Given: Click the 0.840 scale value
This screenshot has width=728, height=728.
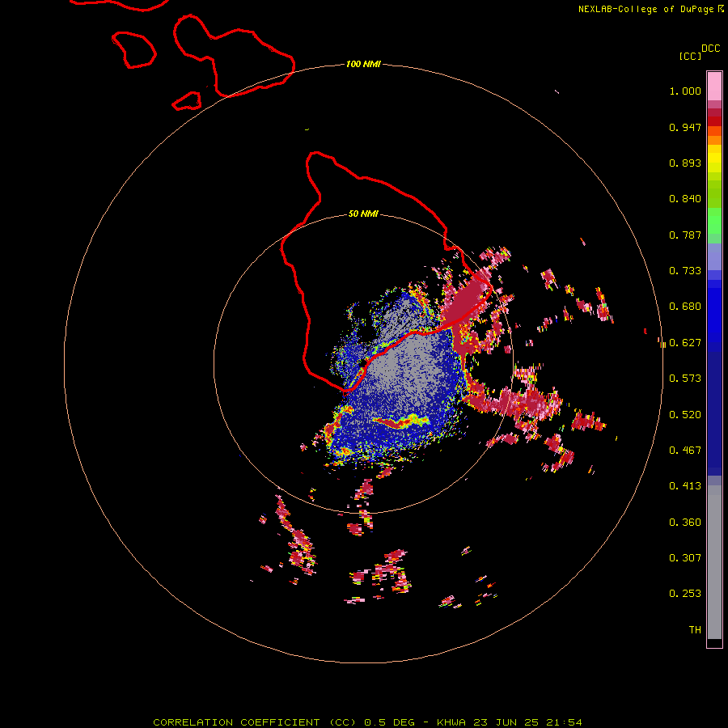Looking at the screenshot, I should [685, 199].
